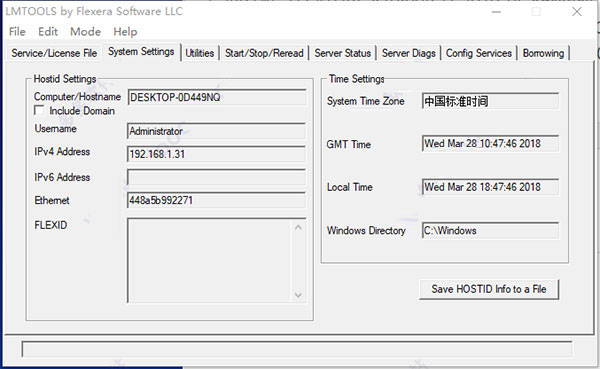Click the IPv4 Address field

217,154
